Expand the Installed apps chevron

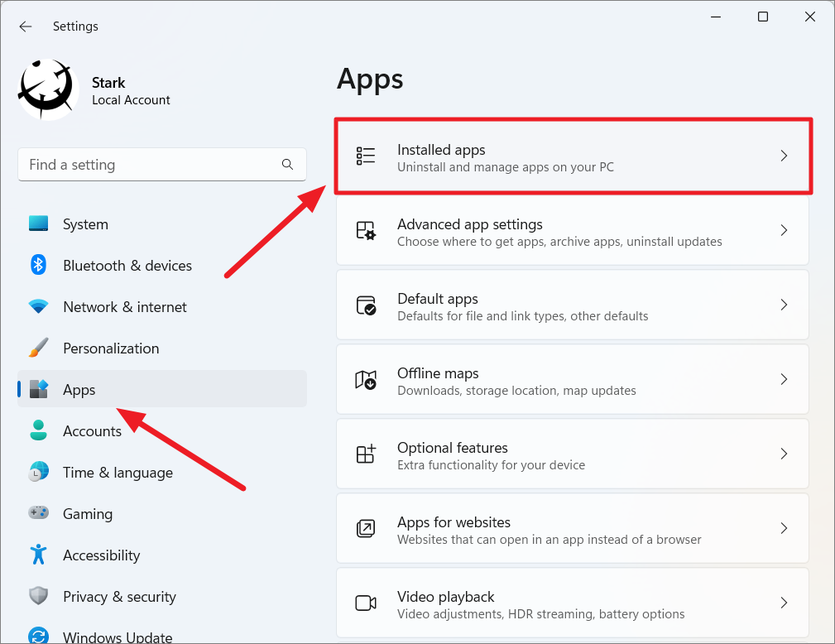784,155
